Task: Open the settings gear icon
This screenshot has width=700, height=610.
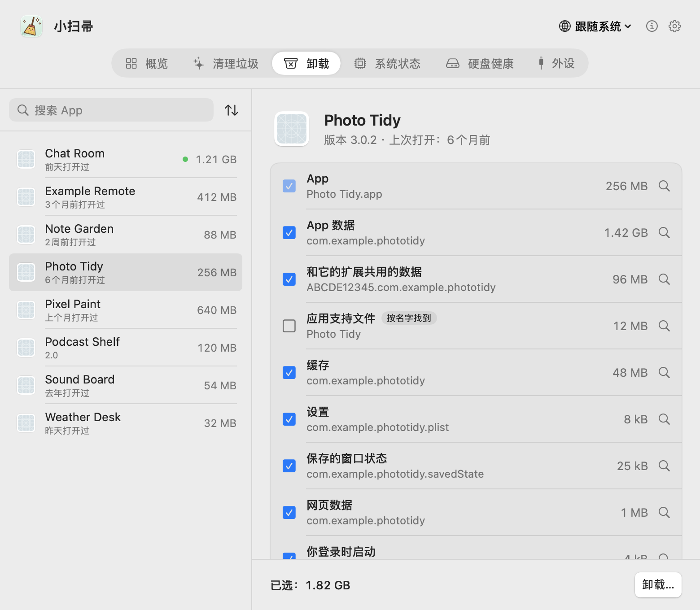Action: coord(674,26)
